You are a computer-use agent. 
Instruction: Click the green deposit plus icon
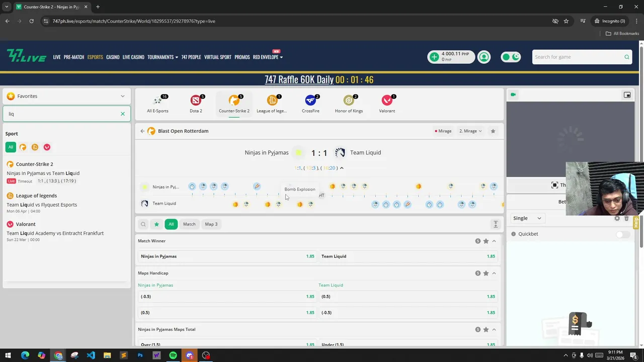click(x=434, y=57)
